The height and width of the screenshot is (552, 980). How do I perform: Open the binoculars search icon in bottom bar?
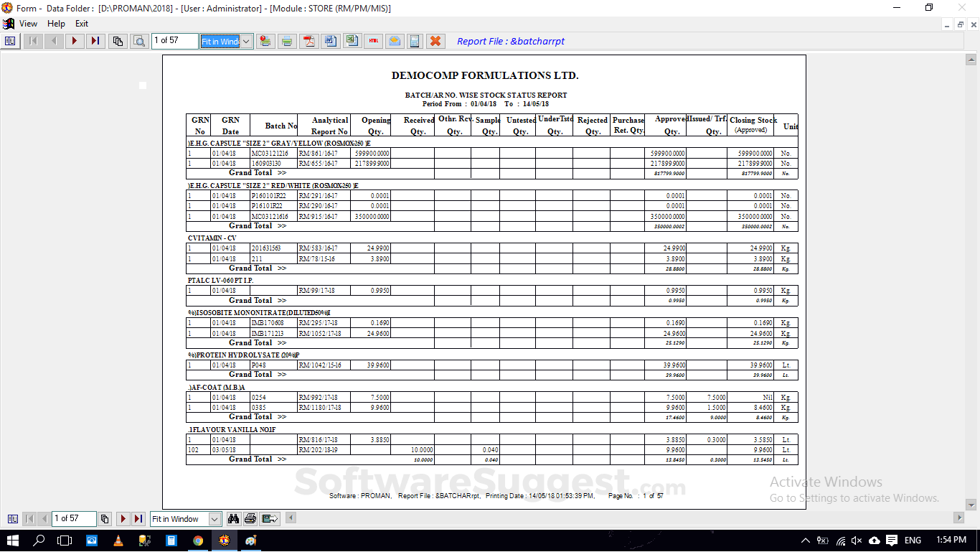click(233, 518)
